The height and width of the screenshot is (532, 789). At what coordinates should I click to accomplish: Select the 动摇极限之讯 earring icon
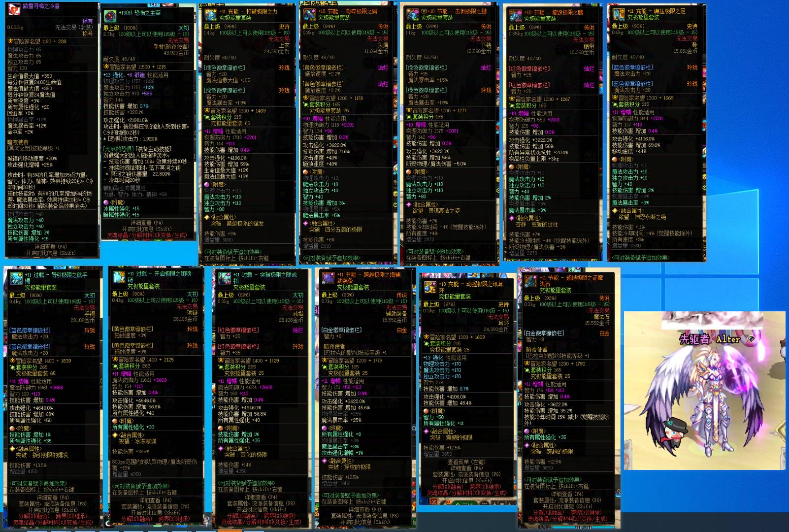pyautogui.click(x=430, y=287)
